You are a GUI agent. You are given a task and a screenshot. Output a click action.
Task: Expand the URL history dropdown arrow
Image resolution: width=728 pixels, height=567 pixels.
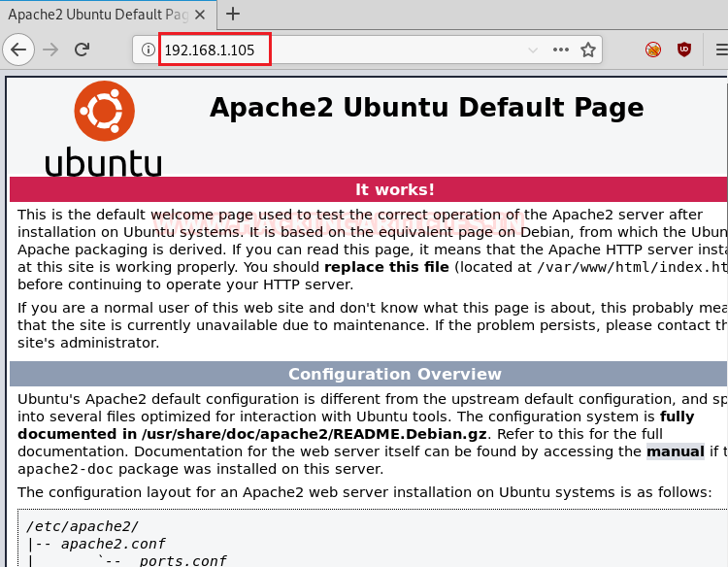click(533, 50)
